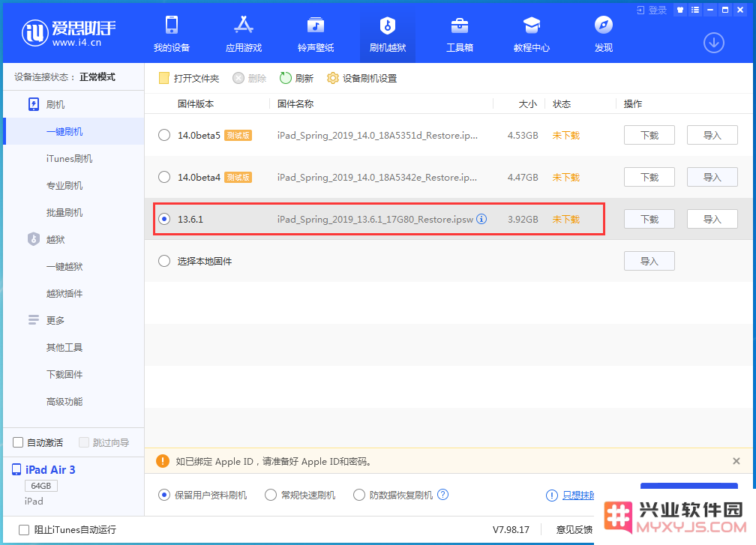Image resolution: width=756 pixels, height=545 pixels.
Task: Dismiss the Apple ID notice with X
Action: click(x=736, y=461)
